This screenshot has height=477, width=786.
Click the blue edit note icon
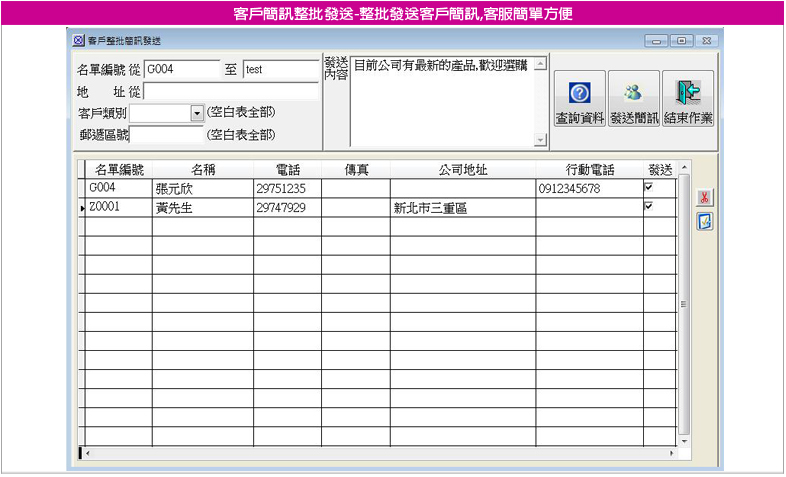pos(704,222)
